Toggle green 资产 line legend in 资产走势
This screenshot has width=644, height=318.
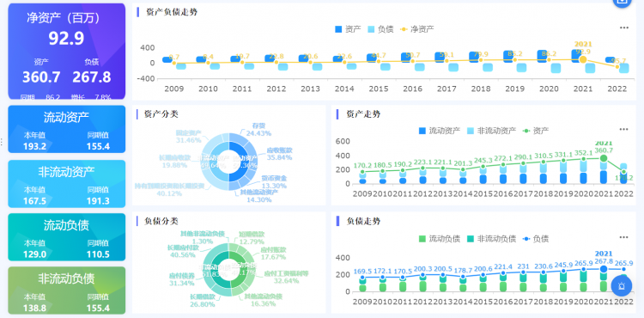pos(535,131)
